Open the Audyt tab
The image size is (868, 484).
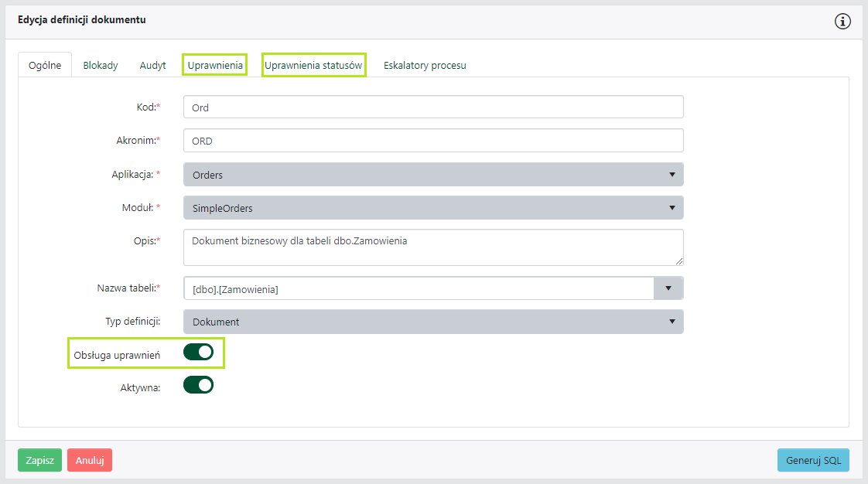tap(152, 66)
